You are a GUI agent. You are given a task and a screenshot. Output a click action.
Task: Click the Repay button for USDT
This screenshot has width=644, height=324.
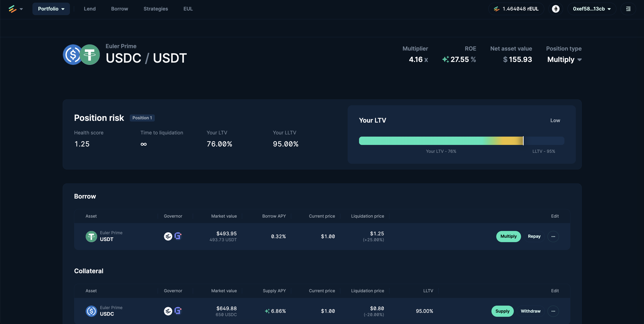click(534, 236)
